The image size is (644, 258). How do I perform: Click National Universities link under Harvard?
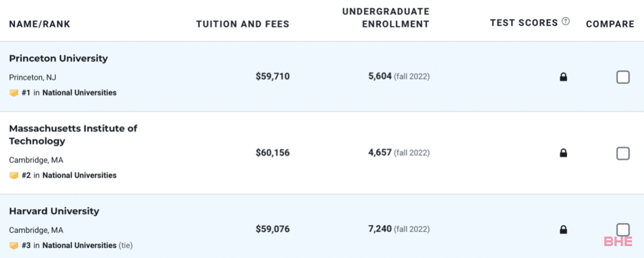(79, 245)
